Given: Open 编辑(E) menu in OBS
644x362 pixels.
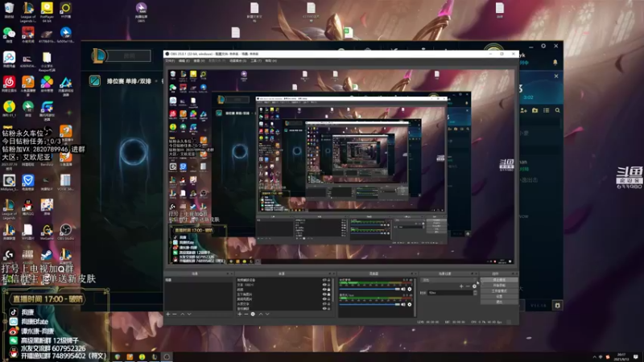Looking at the screenshot, I should tap(184, 60).
